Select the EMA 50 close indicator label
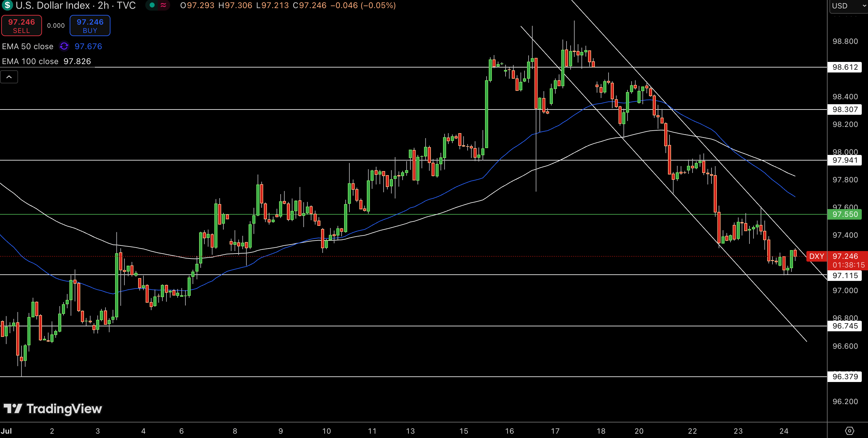 pyautogui.click(x=28, y=46)
